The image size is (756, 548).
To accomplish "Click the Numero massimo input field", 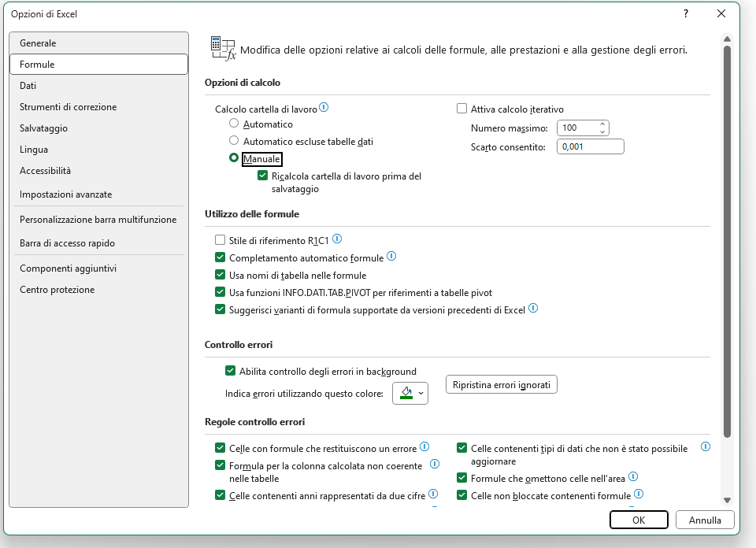I will pos(578,128).
